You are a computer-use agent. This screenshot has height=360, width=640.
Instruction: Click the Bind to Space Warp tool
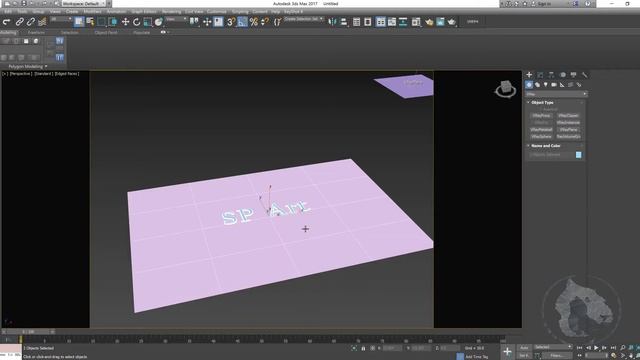coord(42,22)
